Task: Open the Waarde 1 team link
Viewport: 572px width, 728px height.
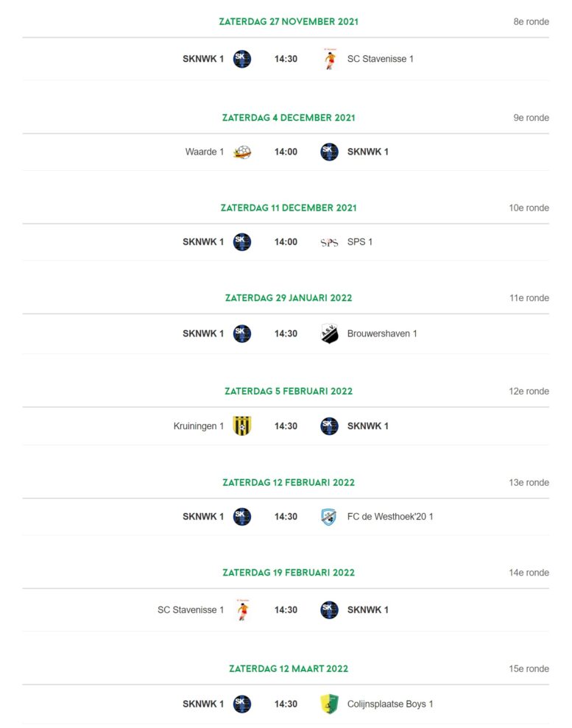Action: [x=205, y=152]
